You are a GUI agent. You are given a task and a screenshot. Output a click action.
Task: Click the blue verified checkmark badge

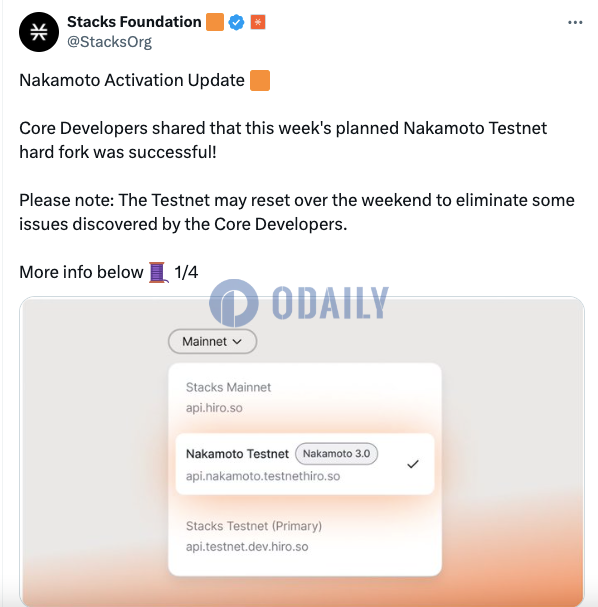tap(236, 22)
